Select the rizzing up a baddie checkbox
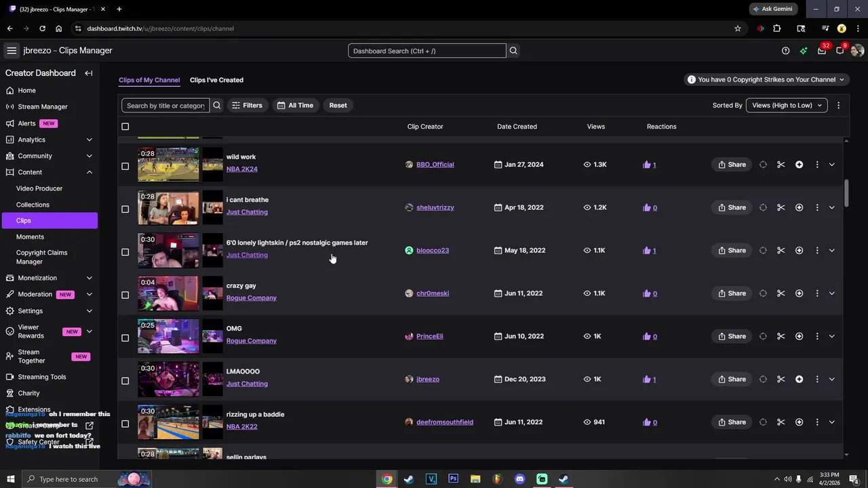The image size is (868, 488). pos(125,424)
